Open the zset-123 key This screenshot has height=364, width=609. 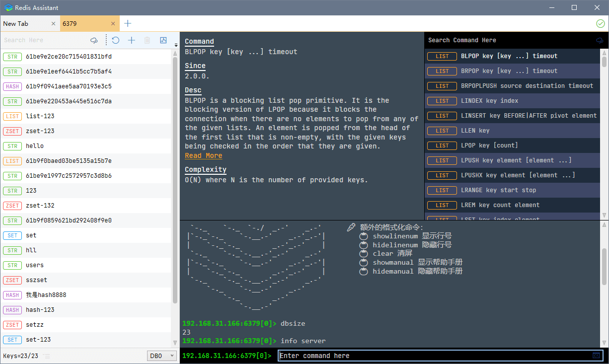[x=85, y=131]
